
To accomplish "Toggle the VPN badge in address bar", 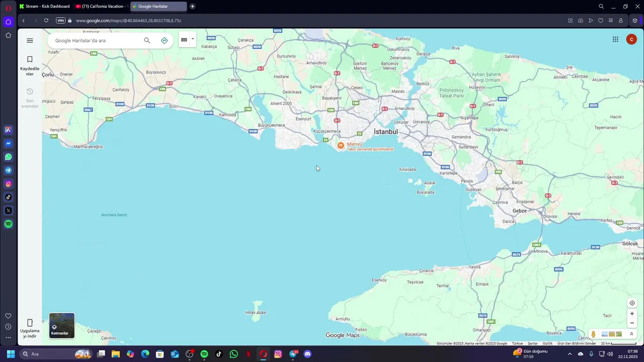I will click(61, 21).
